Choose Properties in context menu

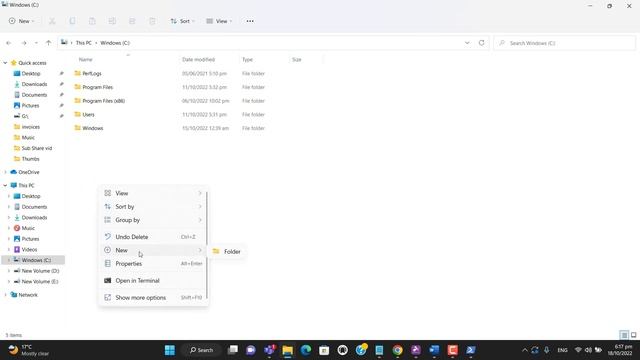[153, 264]
